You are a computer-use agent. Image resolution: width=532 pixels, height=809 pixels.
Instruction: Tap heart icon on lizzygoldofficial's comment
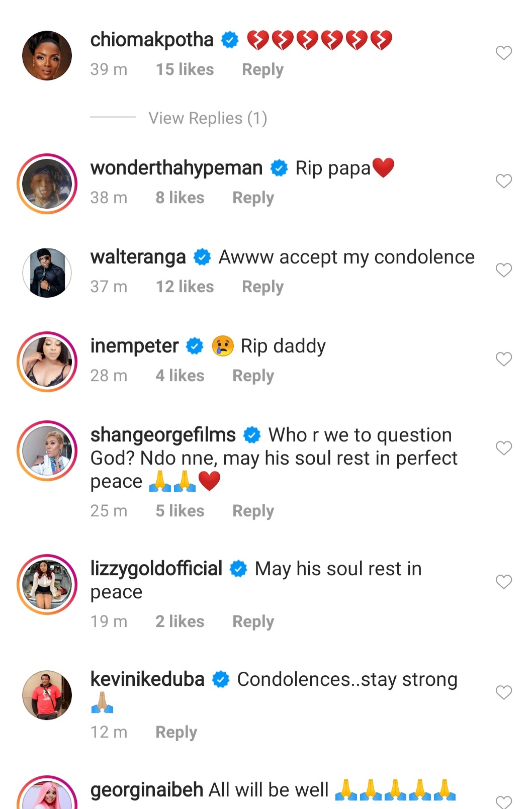[x=503, y=582]
